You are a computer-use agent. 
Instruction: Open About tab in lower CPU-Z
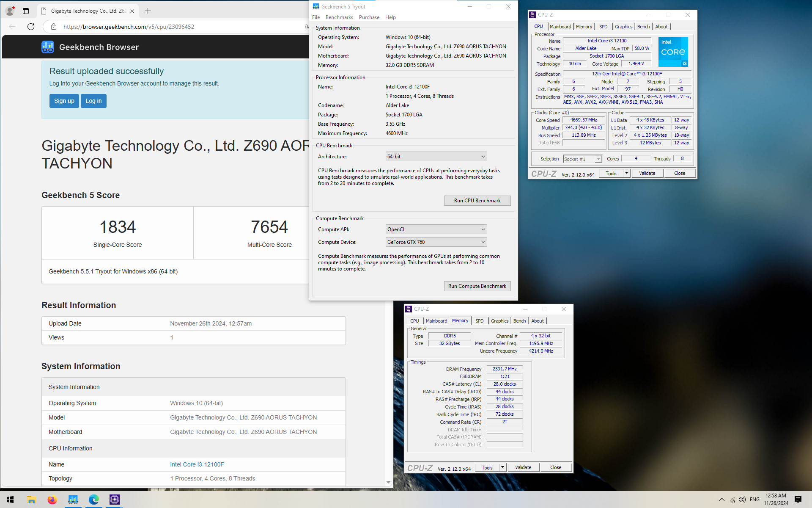pos(538,321)
